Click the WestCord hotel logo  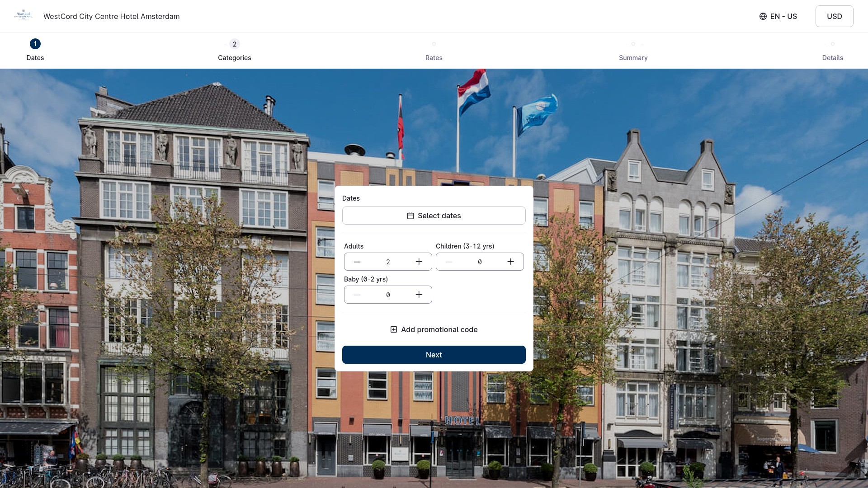click(x=24, y=16)
